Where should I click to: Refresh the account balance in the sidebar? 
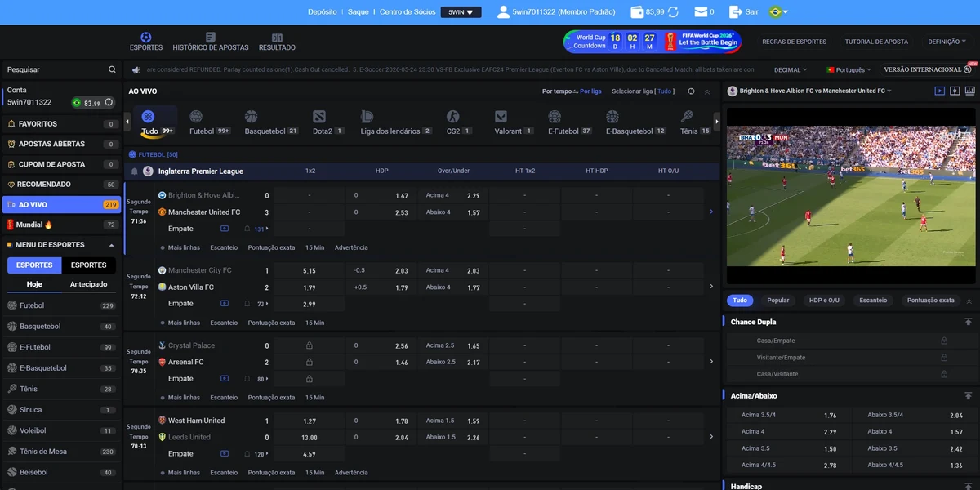(x=109, y=103)
